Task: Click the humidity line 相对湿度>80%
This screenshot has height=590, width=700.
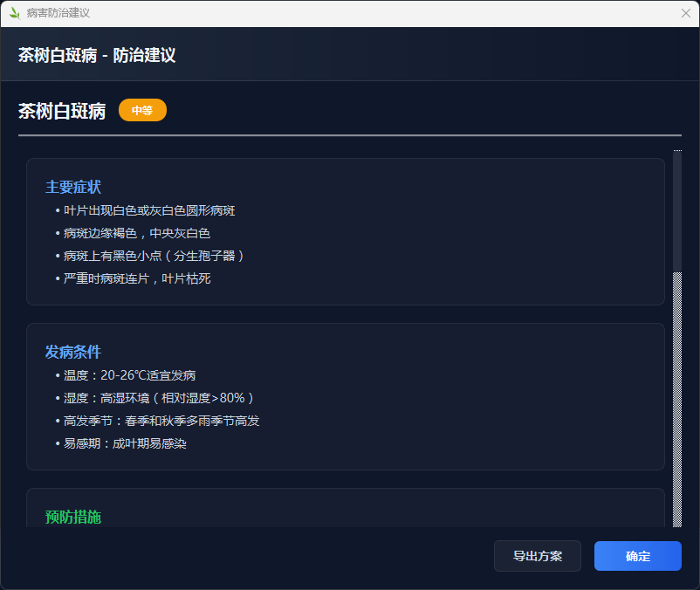Action: 158,399
